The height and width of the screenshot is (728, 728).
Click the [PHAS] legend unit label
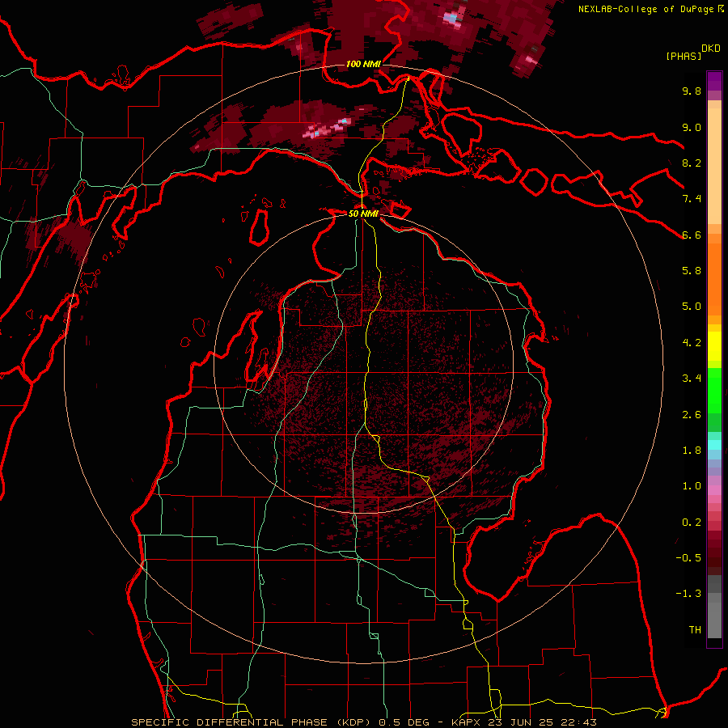(x=684, y=56)
